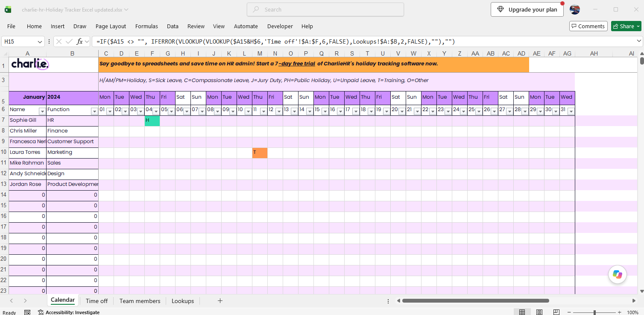Click the previous sheet navigation arrow
Image resolution: width=644 pixels, height=315 pixels.
pos(12,301)
